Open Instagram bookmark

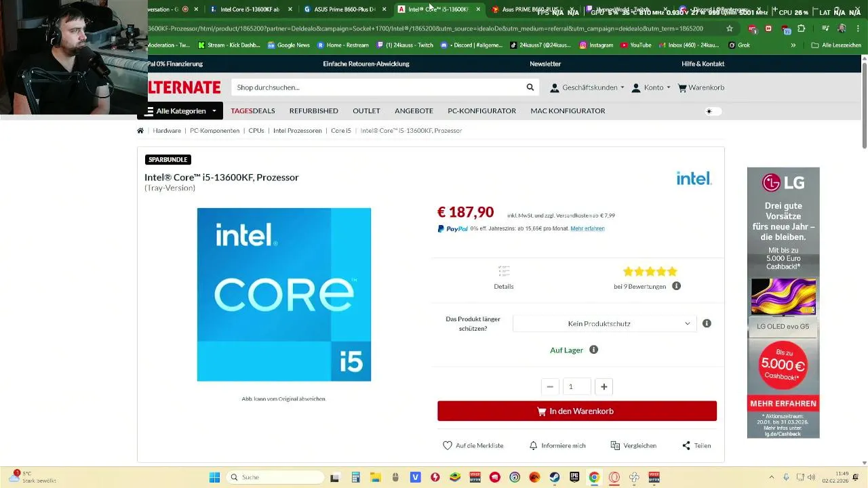(596, 45)
